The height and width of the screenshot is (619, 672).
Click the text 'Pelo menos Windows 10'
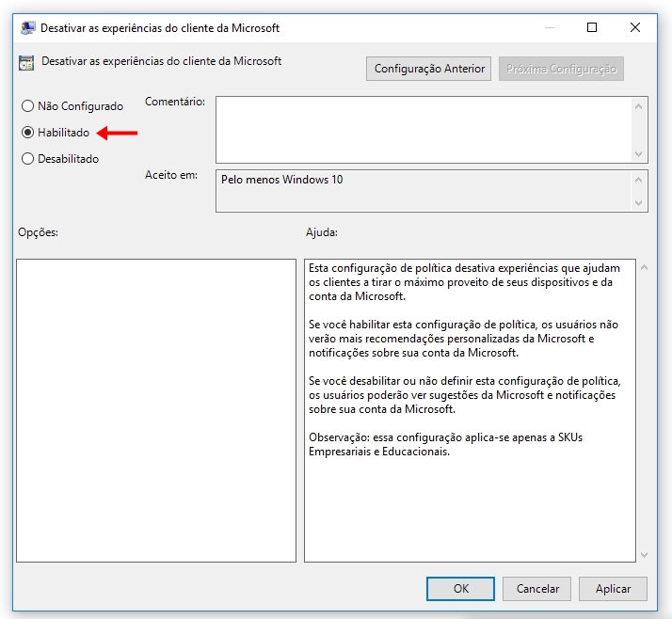click(x=282, y=180)
